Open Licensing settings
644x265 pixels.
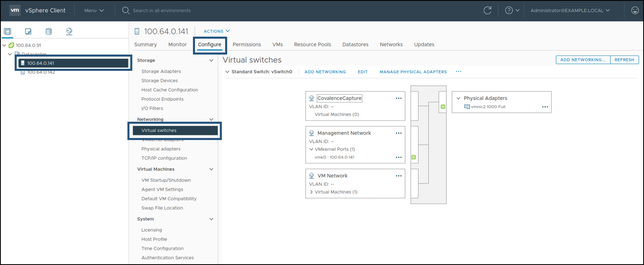[x=151, y=230]
